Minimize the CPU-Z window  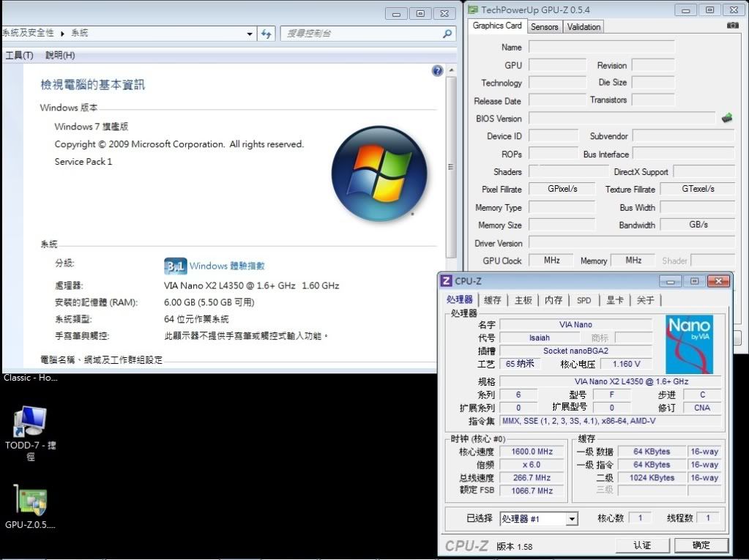(670, 281)
